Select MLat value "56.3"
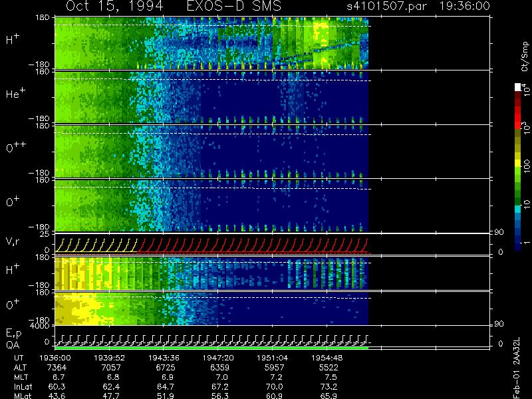The height and width of the screenshot is (399, 532). coord(220,396)
